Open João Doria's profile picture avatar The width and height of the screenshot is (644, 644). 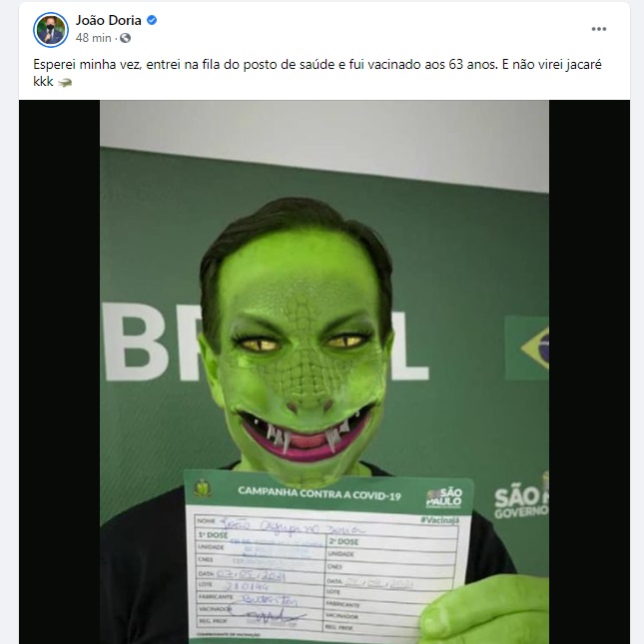point(51,30)
